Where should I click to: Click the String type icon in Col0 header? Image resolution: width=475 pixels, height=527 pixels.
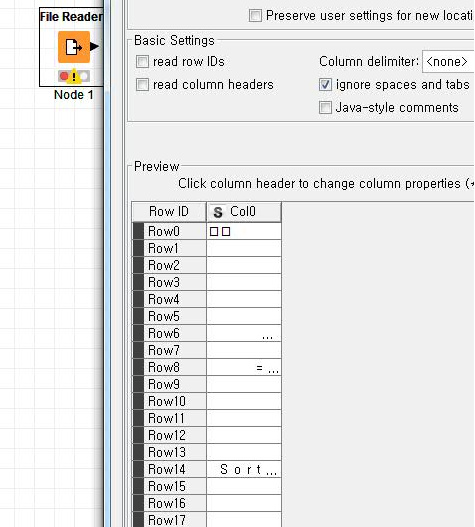coord(218,212)
